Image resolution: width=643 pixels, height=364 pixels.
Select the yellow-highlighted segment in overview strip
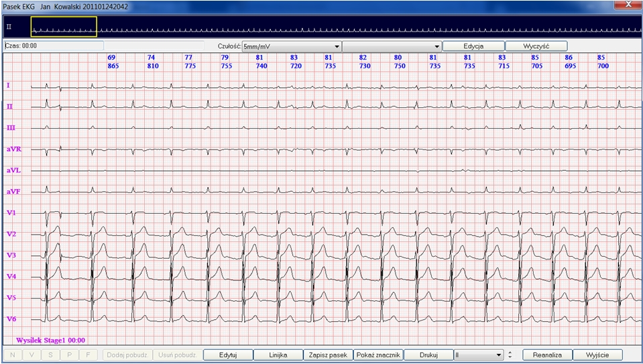[x=64, y=27]
